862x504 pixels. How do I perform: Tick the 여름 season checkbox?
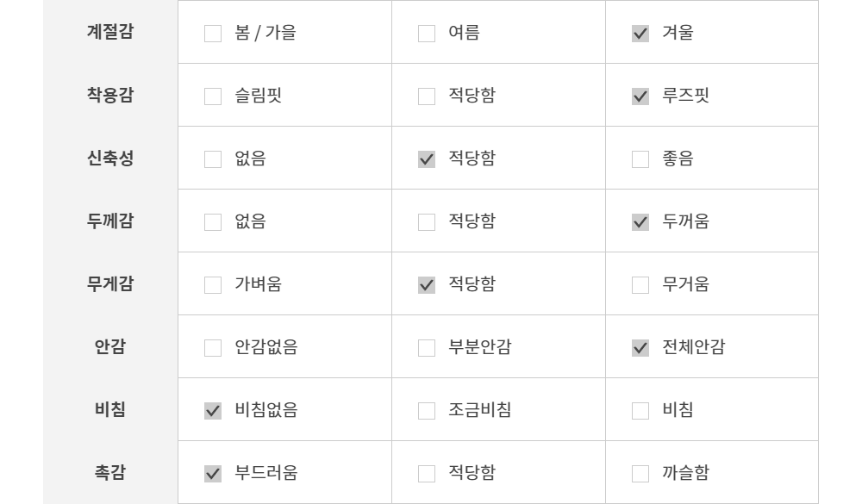point(427,34)
